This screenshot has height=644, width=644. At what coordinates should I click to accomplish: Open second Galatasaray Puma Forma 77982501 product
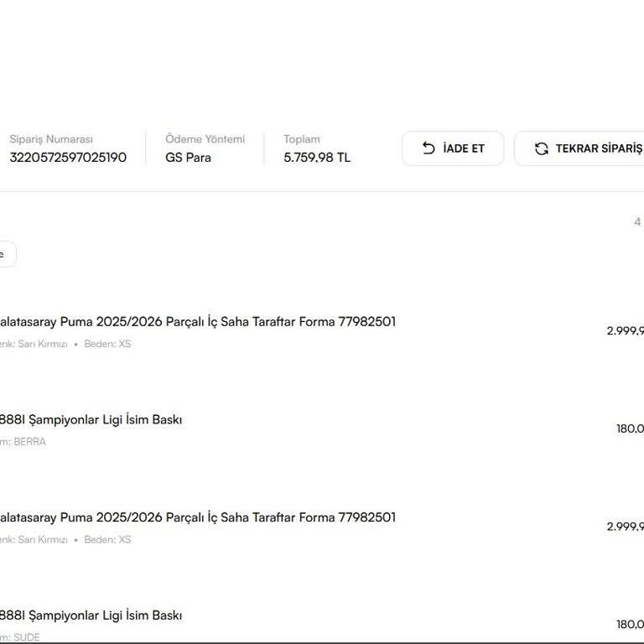click(197, 517)
